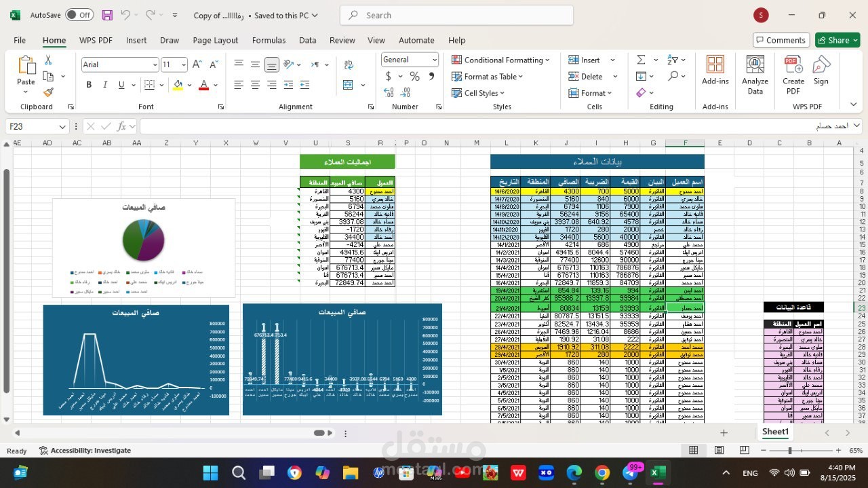Screen dimensions: 868x488
Task: Switch to Page Layout view in status bar
Action: point(719,451)
